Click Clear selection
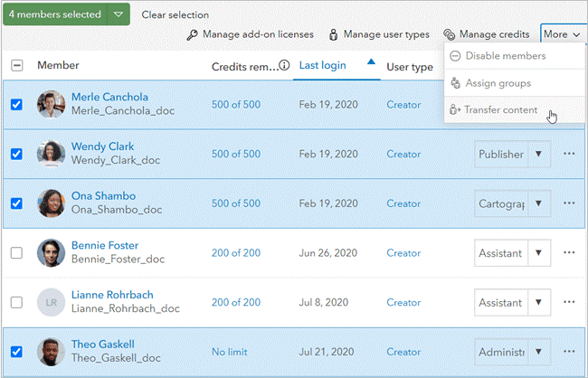588x378 pixels. pos(175,15)
